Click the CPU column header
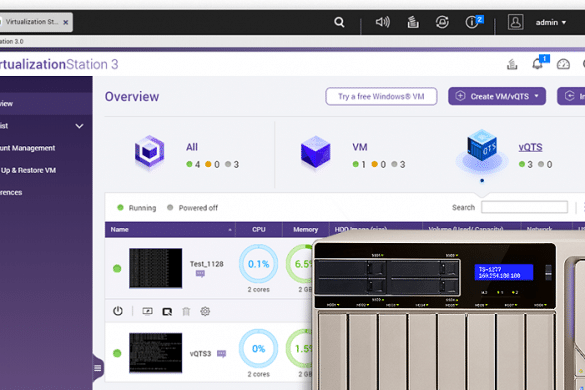The width and height of the screenshot is (585, 390). click(259, 230)
